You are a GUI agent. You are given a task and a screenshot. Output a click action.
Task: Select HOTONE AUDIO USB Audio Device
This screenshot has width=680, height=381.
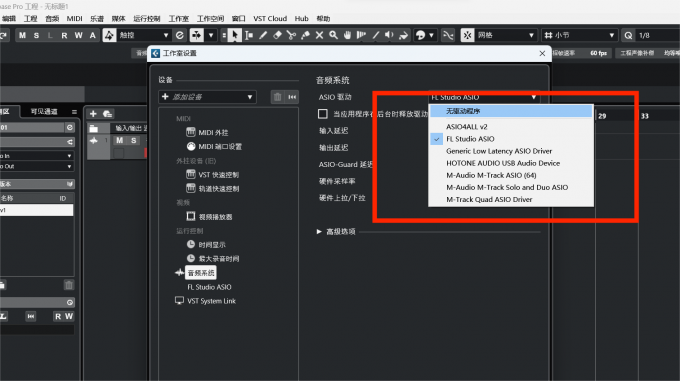[x=511, y=163]
